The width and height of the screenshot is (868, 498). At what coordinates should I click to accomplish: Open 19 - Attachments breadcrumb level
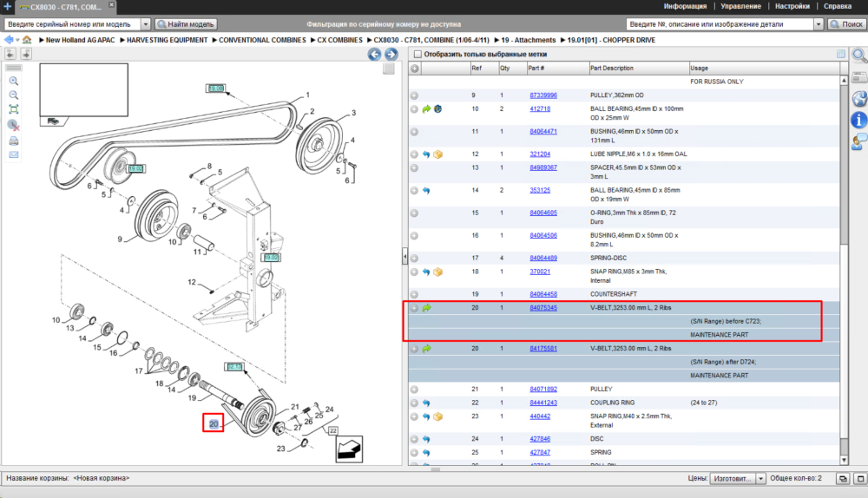pos(528,40)
